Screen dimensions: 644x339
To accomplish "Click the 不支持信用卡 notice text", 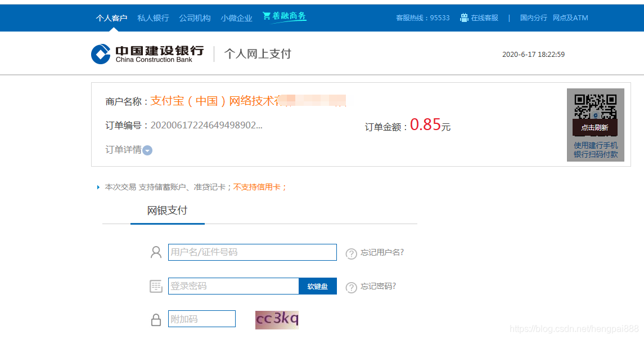I will [x=259, y=187].
